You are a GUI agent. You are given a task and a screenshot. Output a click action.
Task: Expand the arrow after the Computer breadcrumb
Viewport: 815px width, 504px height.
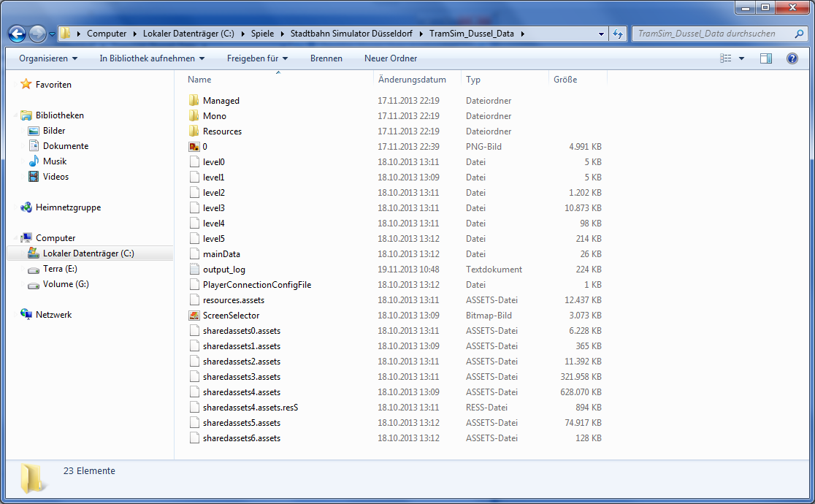pos(134,34)
